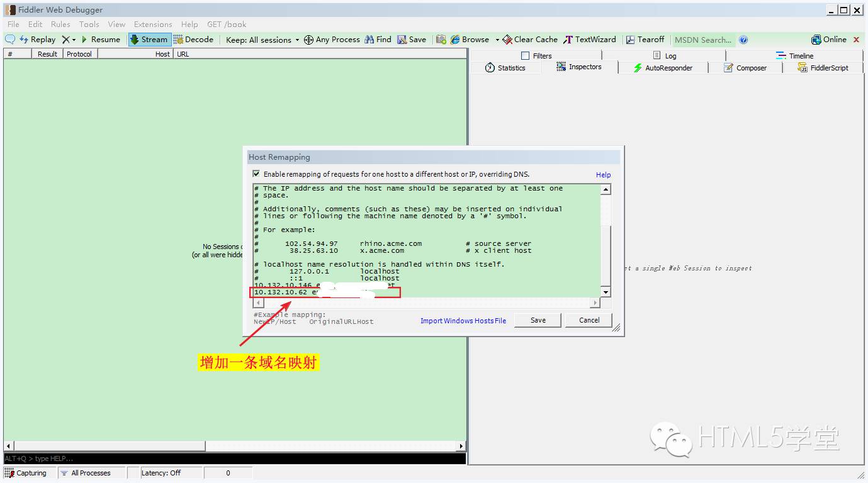Click the session list's left scroll arrow

pos(9,446)
